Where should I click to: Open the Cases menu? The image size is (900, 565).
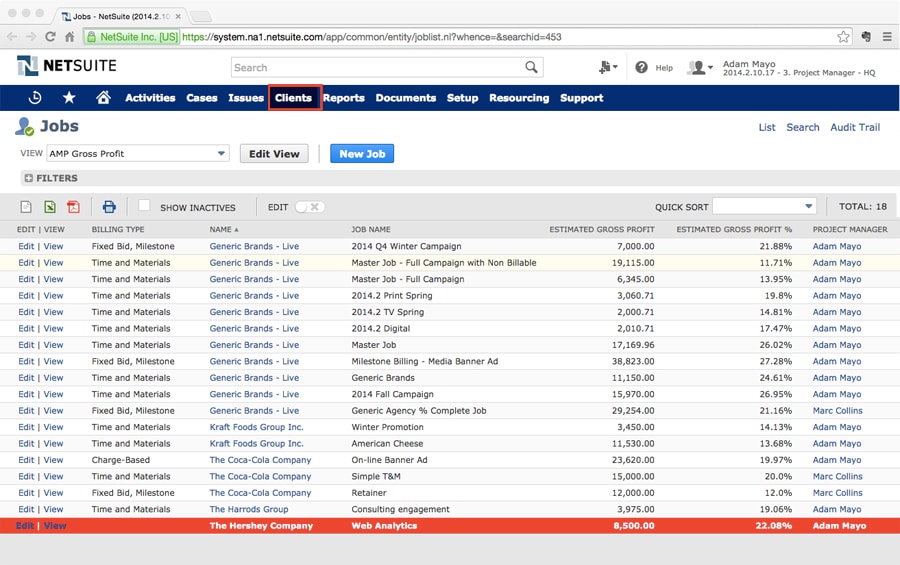click(x=201, y=98)
